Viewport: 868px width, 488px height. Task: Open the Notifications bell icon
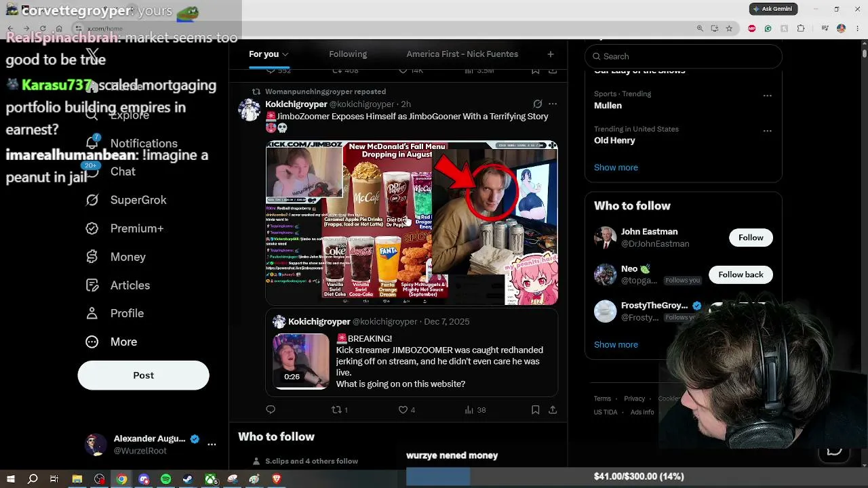click(x=92, y=143)
